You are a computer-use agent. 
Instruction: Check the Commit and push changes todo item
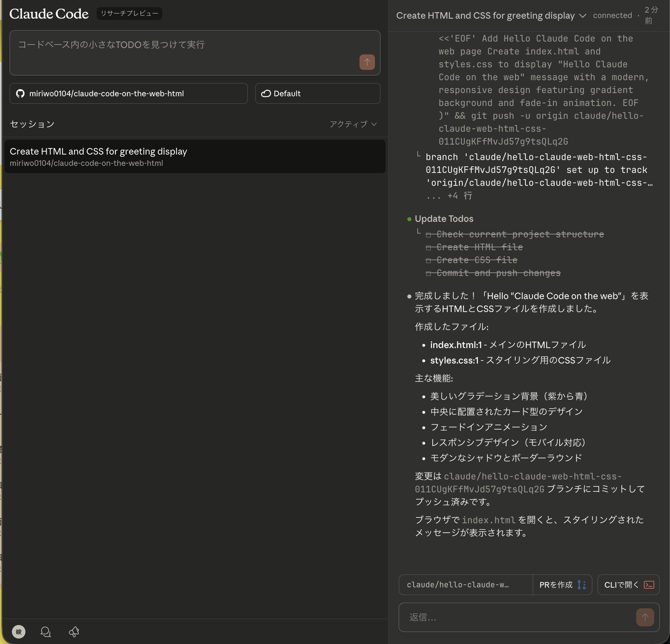429,273
